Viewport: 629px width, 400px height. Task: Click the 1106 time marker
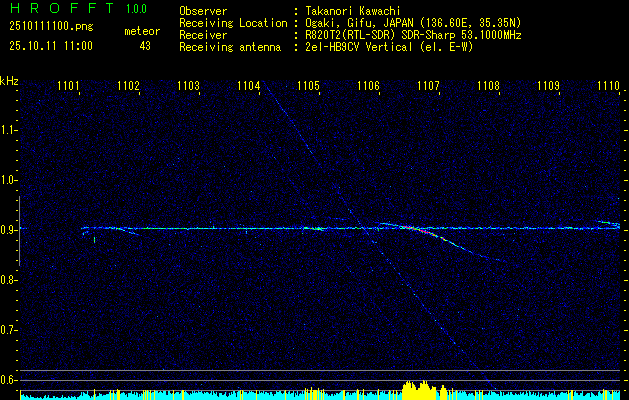click(369, 87)
